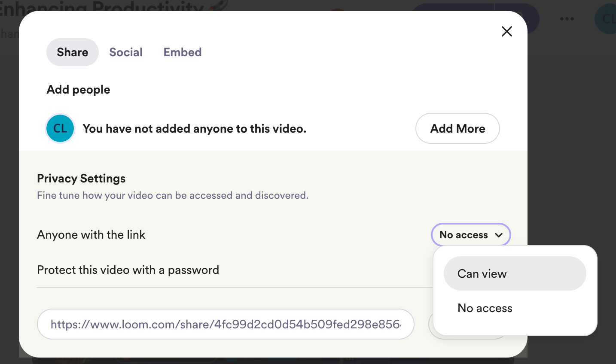This screenshot has width=616, height=364.
Task: Stay on the Share tab
Action: point(72,52)
